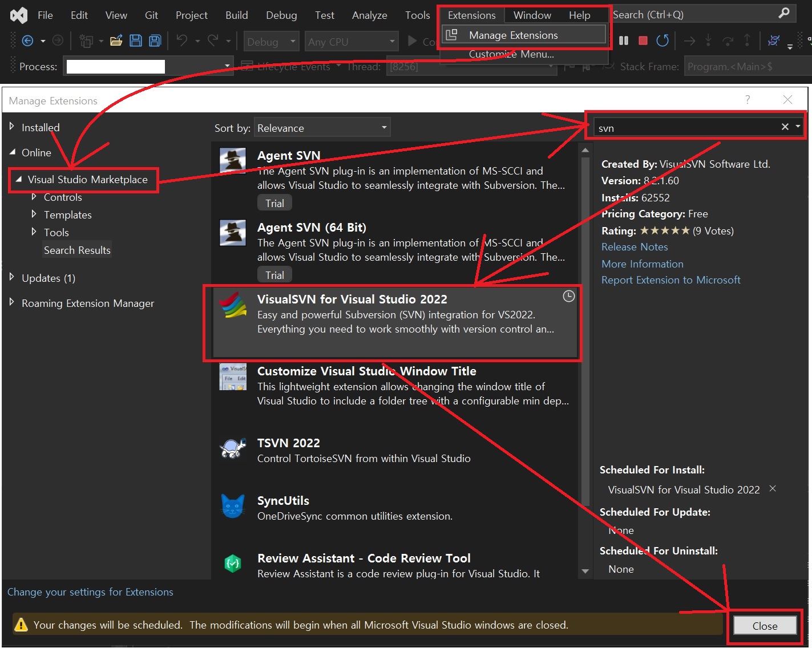The image size is (812, 648).
Task: Open the Git menu
Action: click(x=151, y=15)
